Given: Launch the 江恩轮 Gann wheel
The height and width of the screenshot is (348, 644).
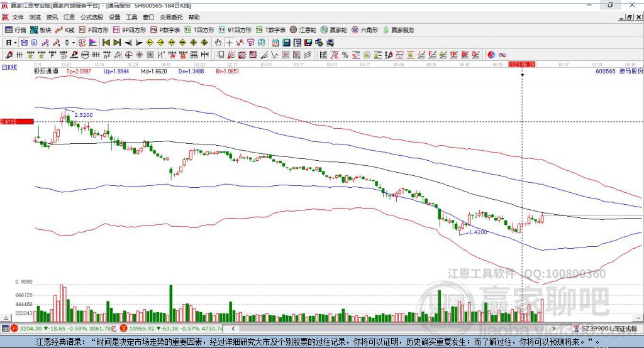Looking at the screenshot, I should click(303, 30).
